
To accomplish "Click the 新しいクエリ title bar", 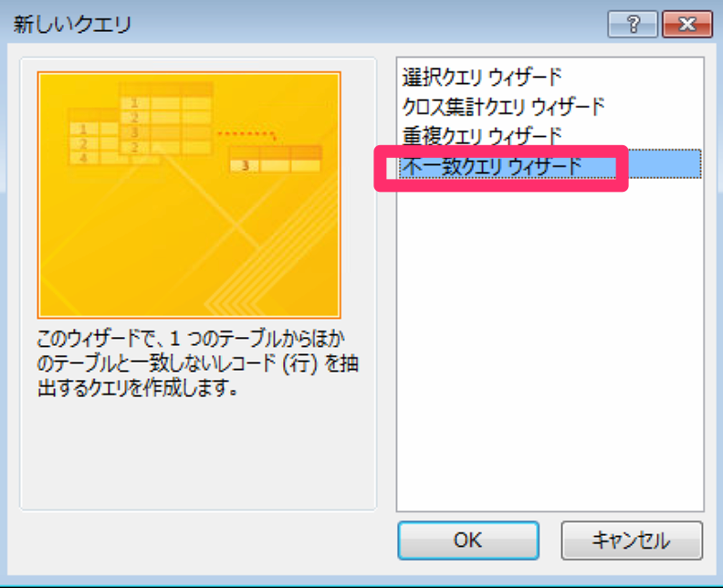I will click(x=304, y=24).
